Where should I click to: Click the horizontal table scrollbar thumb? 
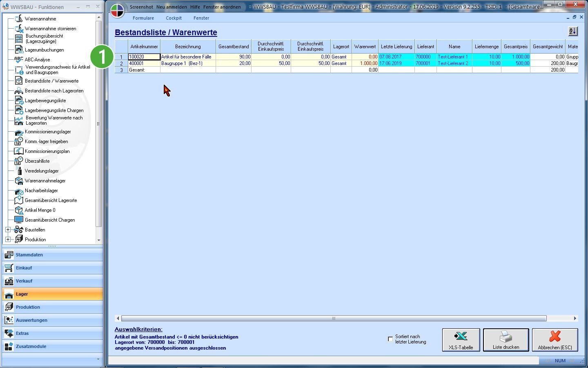pos(334,318)
